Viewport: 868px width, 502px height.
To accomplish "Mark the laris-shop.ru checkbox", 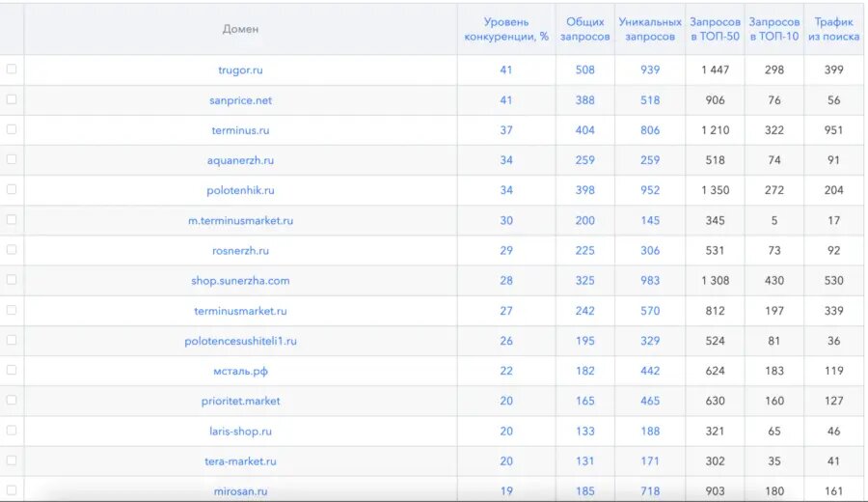I will (x=11, y=430).
